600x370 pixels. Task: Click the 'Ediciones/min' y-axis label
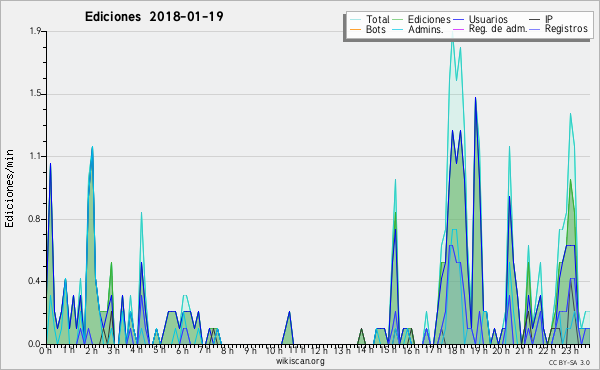point(9,188)
